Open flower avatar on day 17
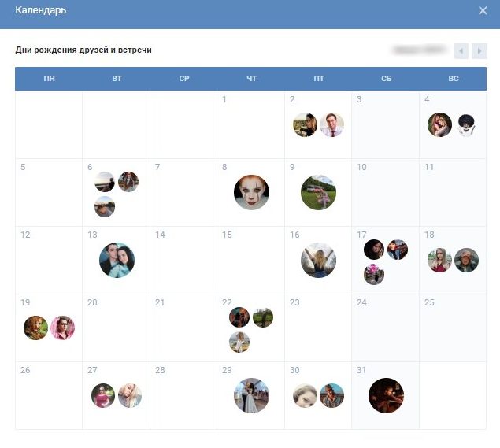The width and height of the screenshot is (500, 448). (374, 275)
